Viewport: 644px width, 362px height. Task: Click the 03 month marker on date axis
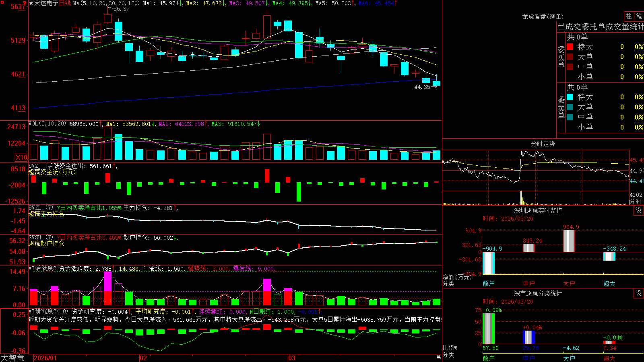pyautogui.click(x=292, y=358)
